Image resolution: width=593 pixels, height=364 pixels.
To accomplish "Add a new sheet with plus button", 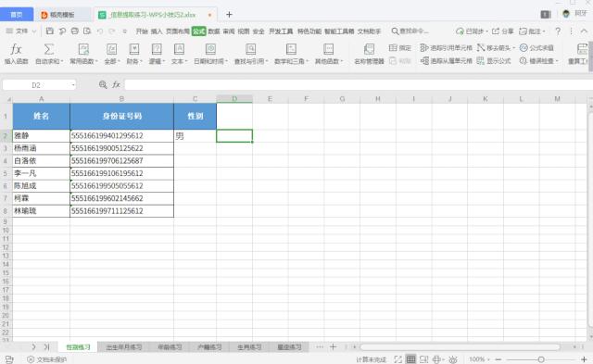I will (334, 346).
